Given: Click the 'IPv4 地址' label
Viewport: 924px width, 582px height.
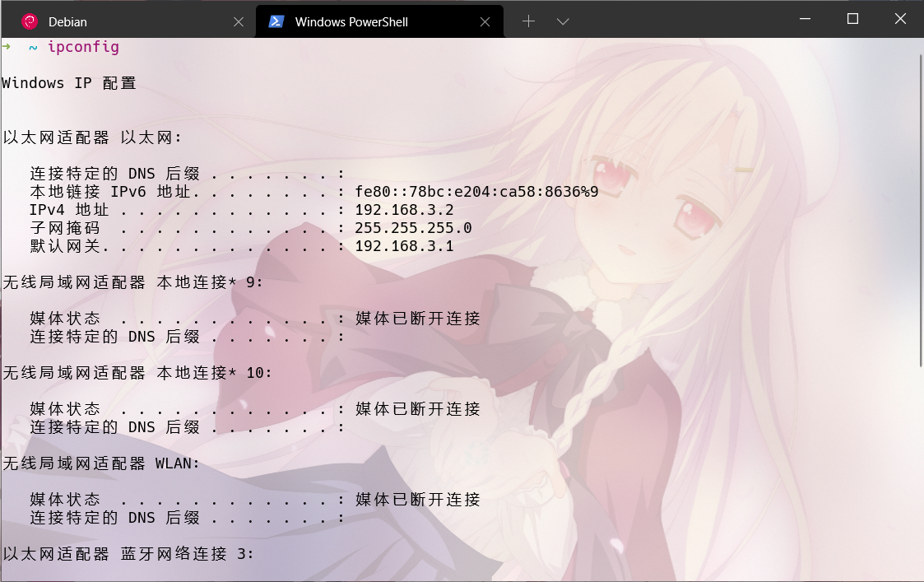Looking at the screenshot, I should point(69,210).
